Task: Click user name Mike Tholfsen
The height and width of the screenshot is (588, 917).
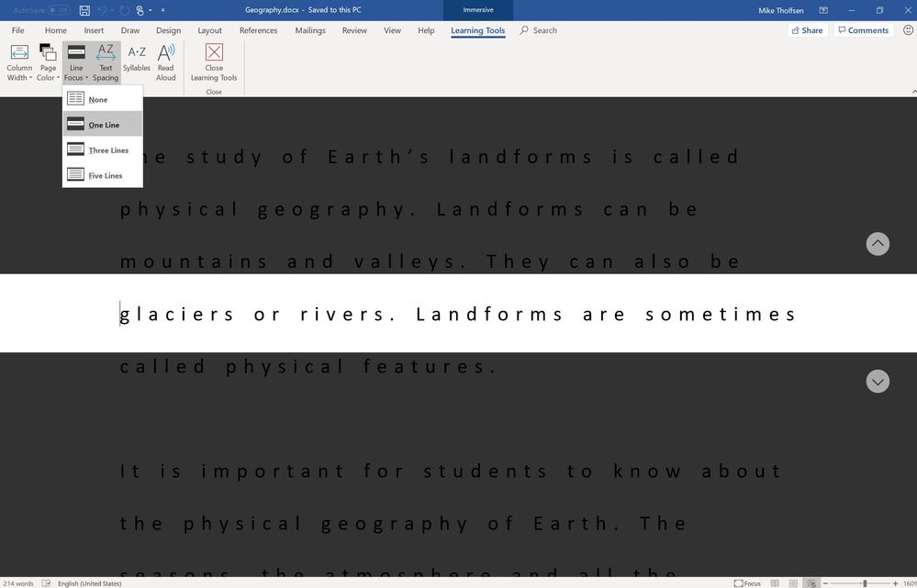Action: (x=781, y=10)
